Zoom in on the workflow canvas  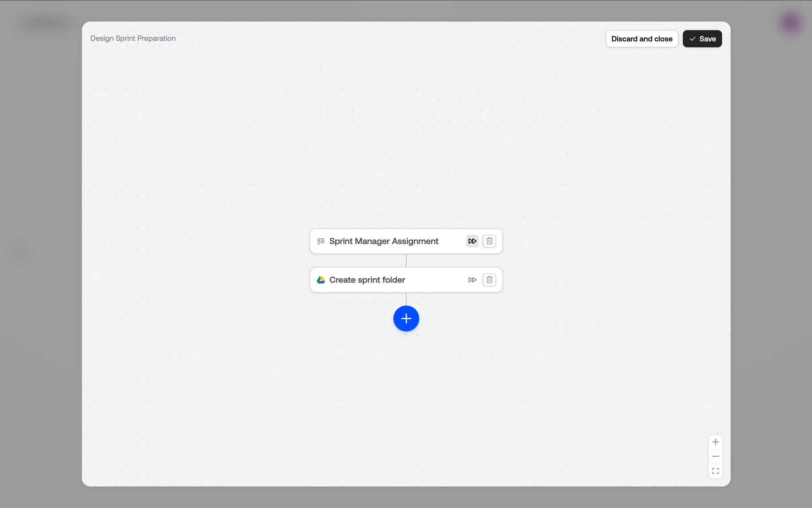coord(715,442)
